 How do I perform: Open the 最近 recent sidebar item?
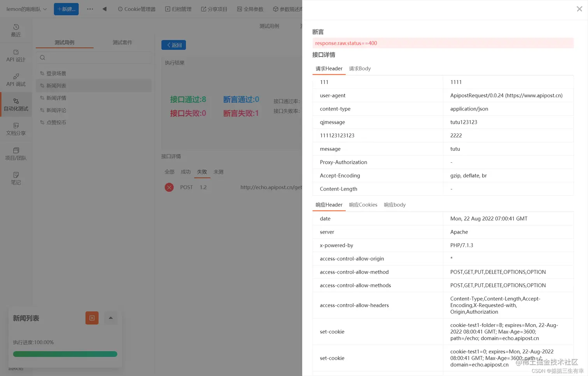click(16, 30)
